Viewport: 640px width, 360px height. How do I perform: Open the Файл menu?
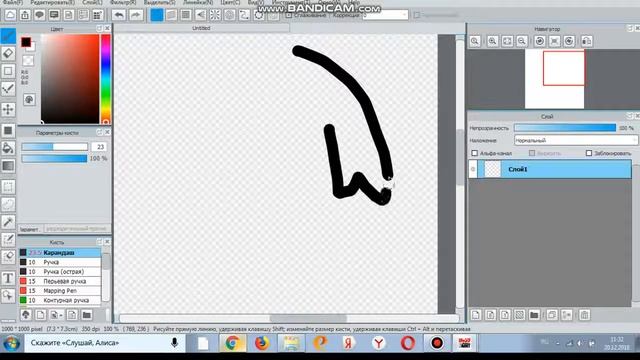12,2
